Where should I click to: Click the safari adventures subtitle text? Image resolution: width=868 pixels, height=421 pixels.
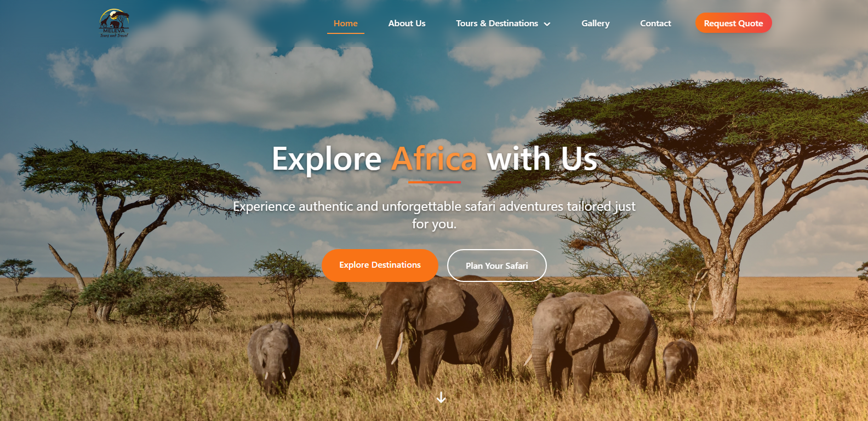click(x=434, y=215)
